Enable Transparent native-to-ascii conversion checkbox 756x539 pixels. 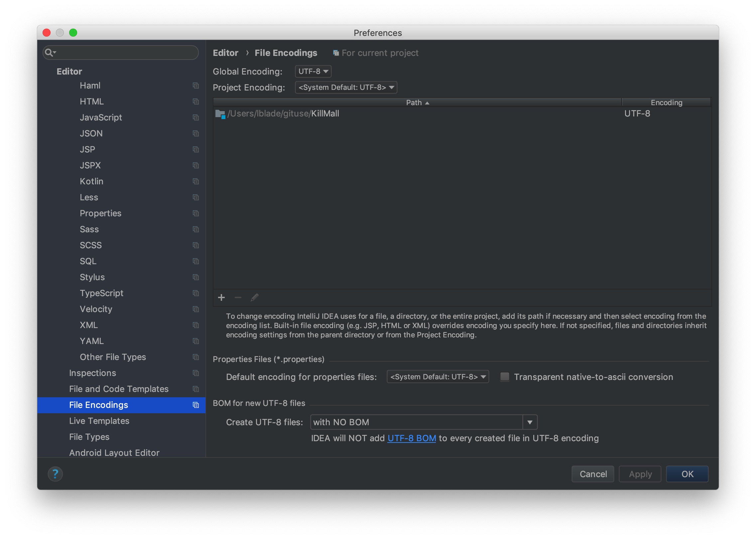click(x=505, y=377)
